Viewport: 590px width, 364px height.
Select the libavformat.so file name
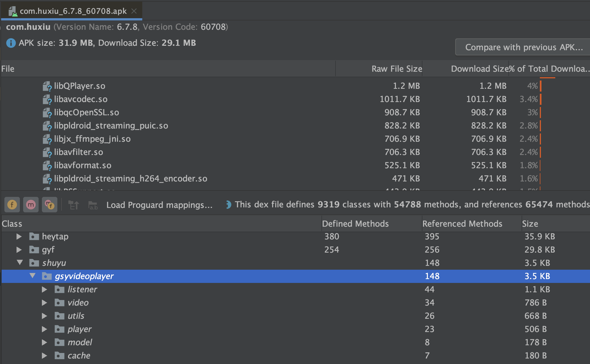(x=83, y=165)
